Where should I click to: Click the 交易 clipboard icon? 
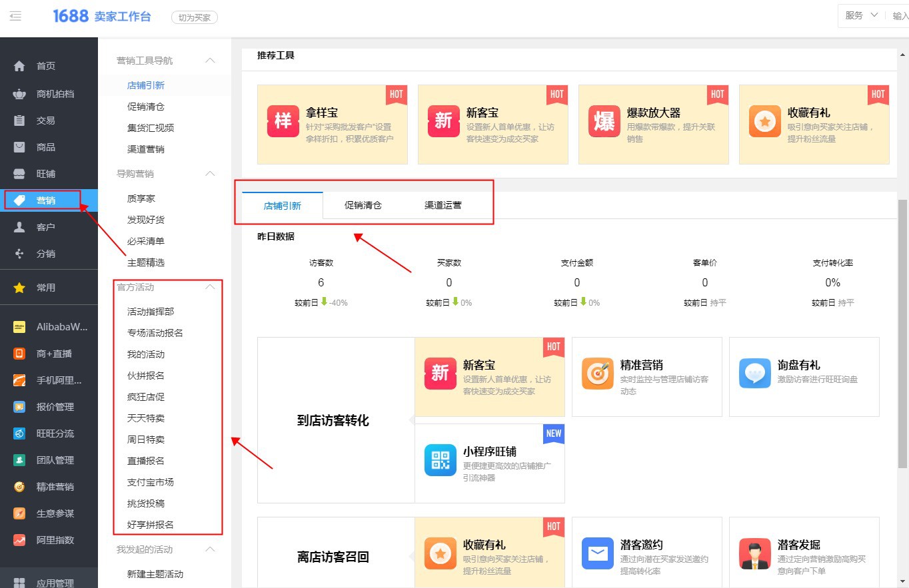pyautogui.click(x=19, y=121)
